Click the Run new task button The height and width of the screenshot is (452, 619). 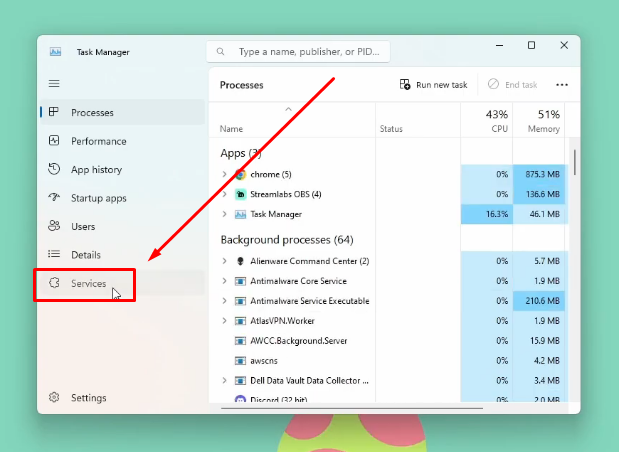tap(433, 84)
